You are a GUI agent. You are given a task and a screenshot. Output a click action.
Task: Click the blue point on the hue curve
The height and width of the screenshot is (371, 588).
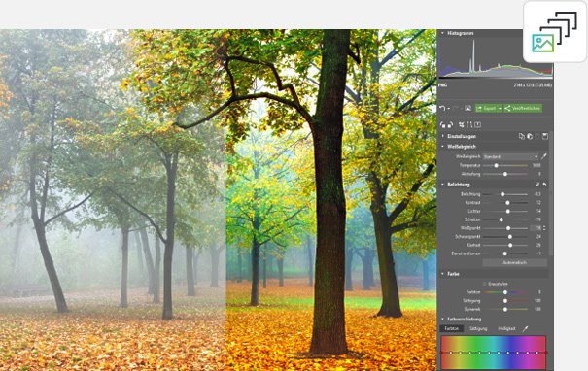(508, 353)
